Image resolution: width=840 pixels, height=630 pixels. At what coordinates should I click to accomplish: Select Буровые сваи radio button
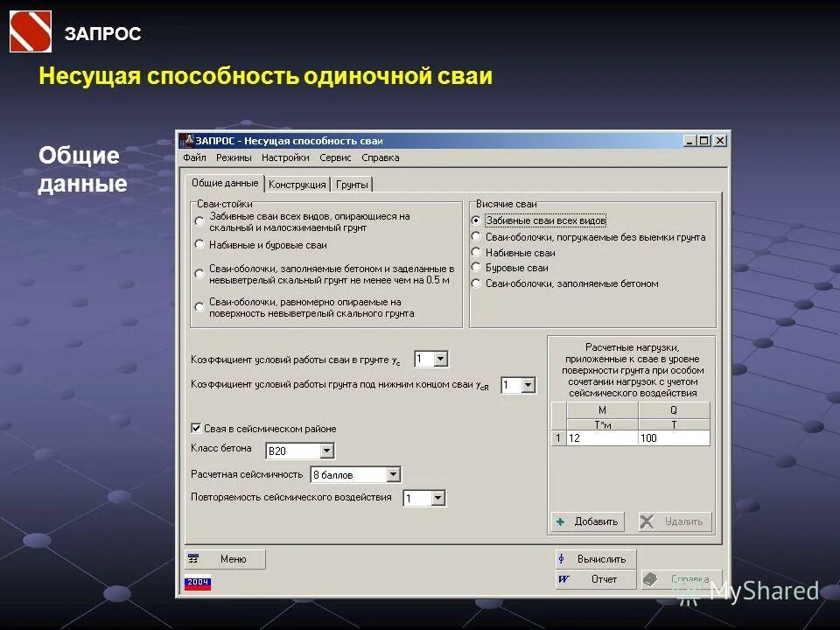(x=476, y=267)
